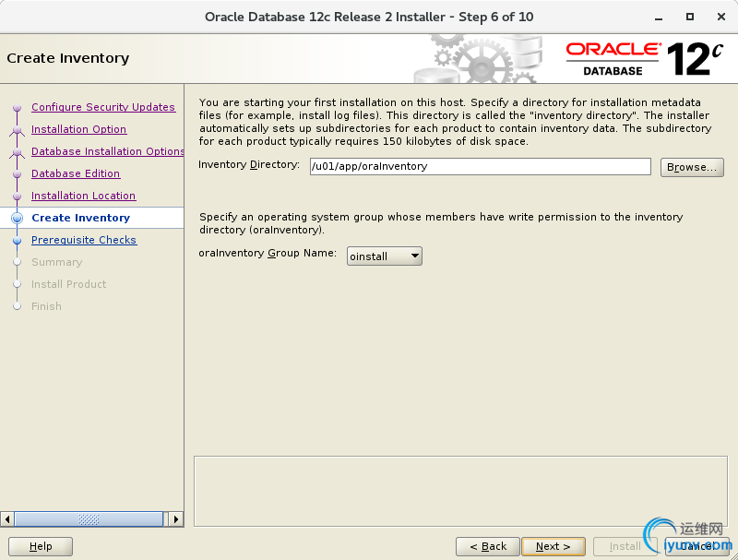The height and width of the screenshot is (560, 738).
Task: Proceed with the Next button
Action: click(x=553, y=546)
